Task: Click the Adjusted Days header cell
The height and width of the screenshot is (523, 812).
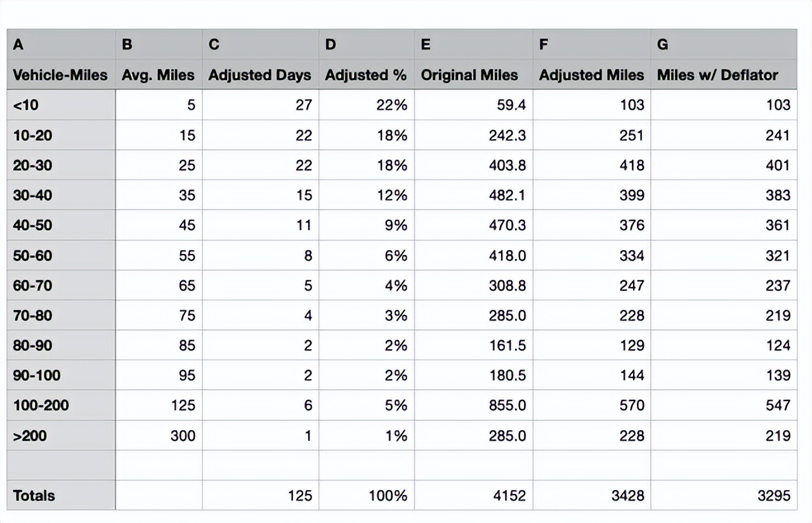Action: (x=260, y=75)
